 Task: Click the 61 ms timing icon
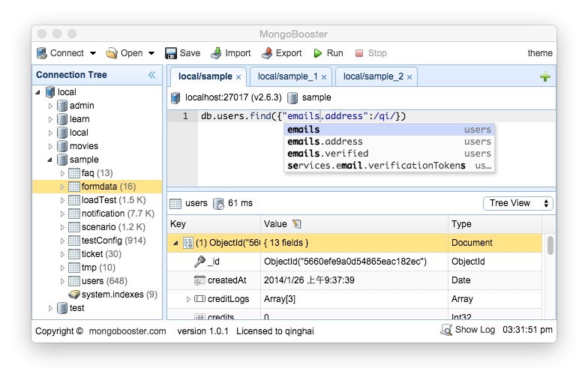tap(218, 204)
